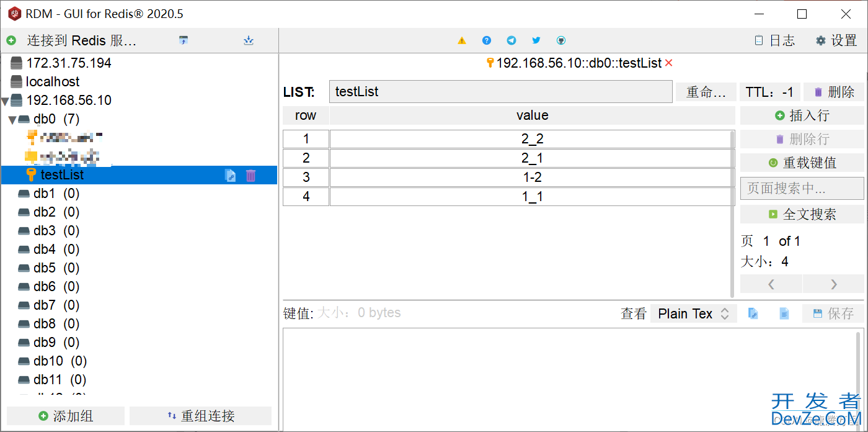Image resolution: width=868 pixels, height=432 pixels.
Task: Click the 添加组 add group button
Action: pos(66,416)
